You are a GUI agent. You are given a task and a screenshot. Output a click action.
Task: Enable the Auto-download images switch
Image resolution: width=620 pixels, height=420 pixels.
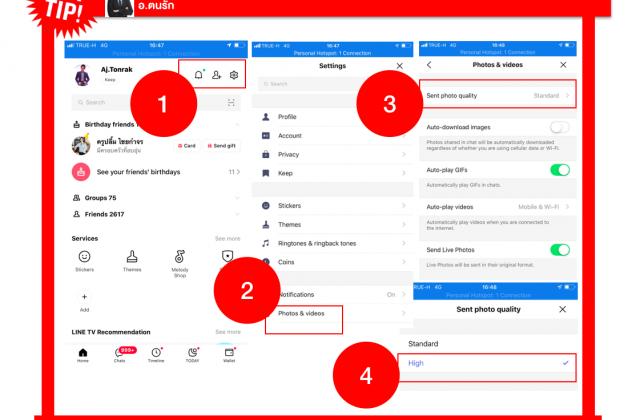[560, 127]
